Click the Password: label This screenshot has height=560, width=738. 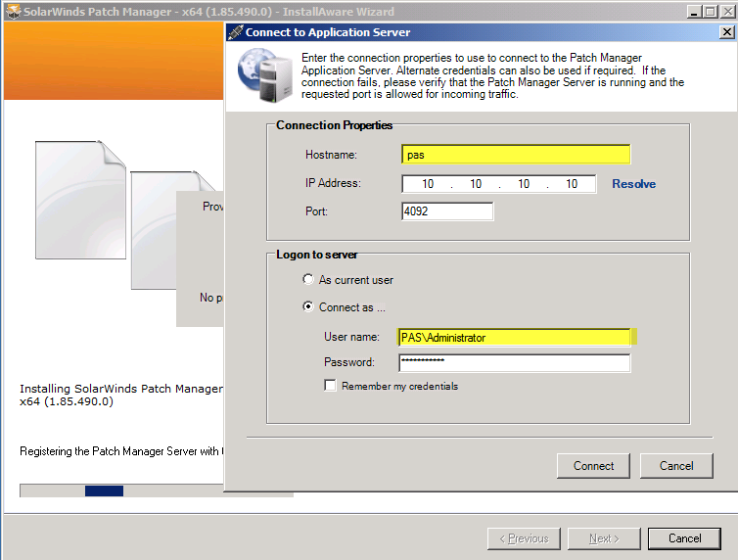point(349,362)
